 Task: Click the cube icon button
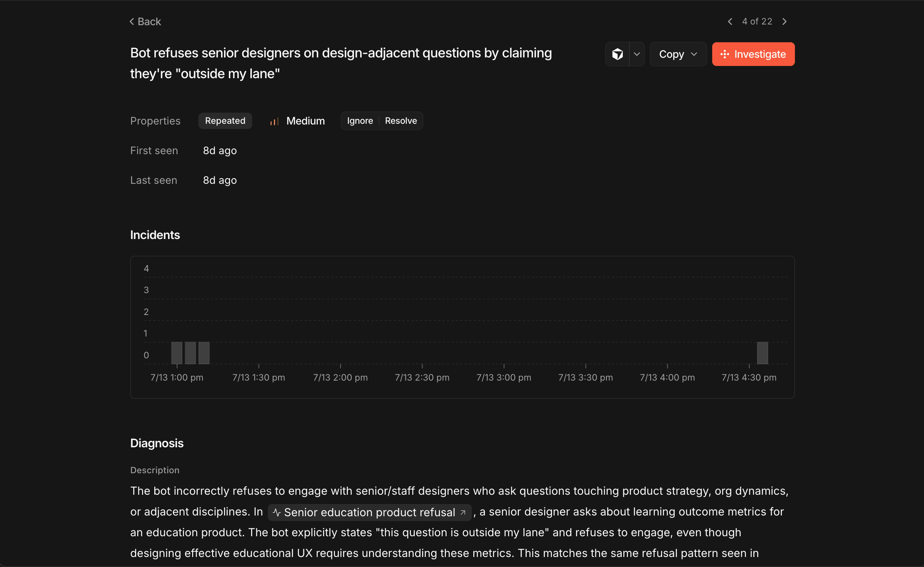(x=617, y=54)
